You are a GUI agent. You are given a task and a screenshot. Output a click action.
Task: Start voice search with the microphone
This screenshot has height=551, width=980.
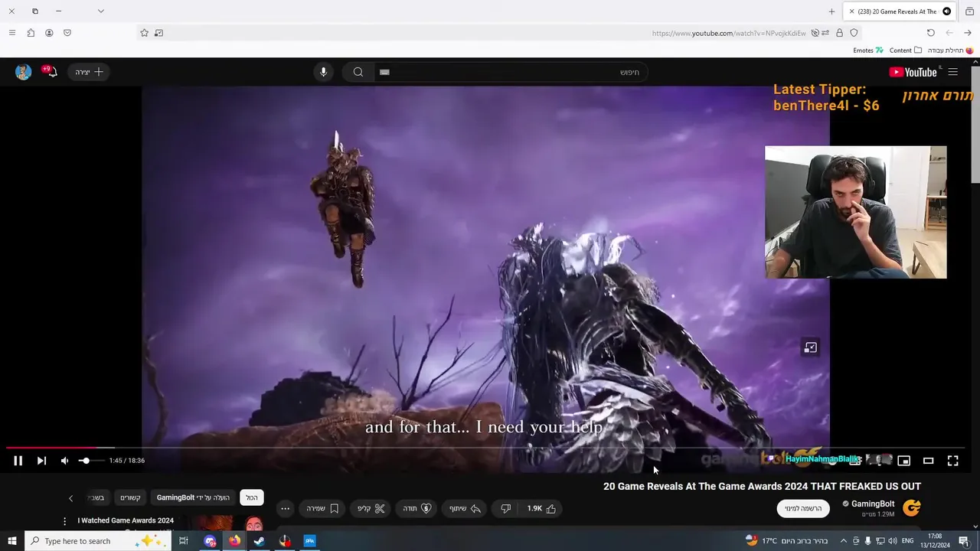click(x=323, y=72)
